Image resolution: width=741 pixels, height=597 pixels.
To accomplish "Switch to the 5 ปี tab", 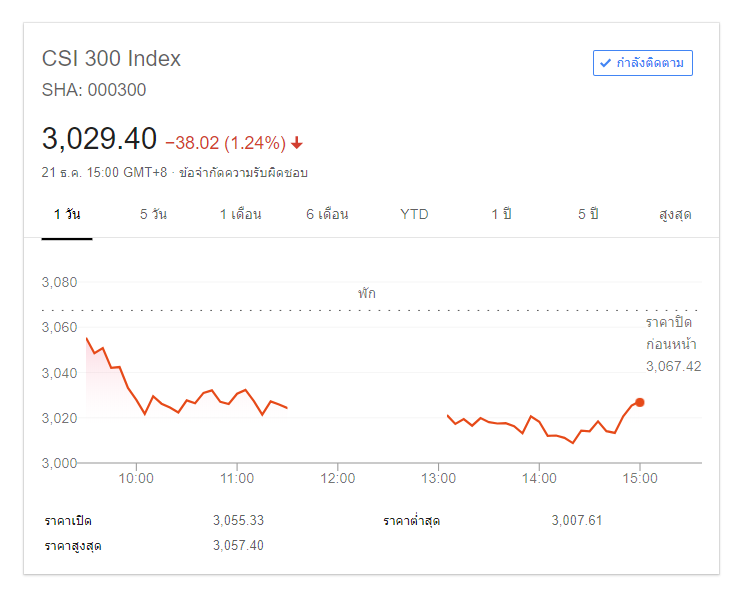I will [x=588, y=215].
